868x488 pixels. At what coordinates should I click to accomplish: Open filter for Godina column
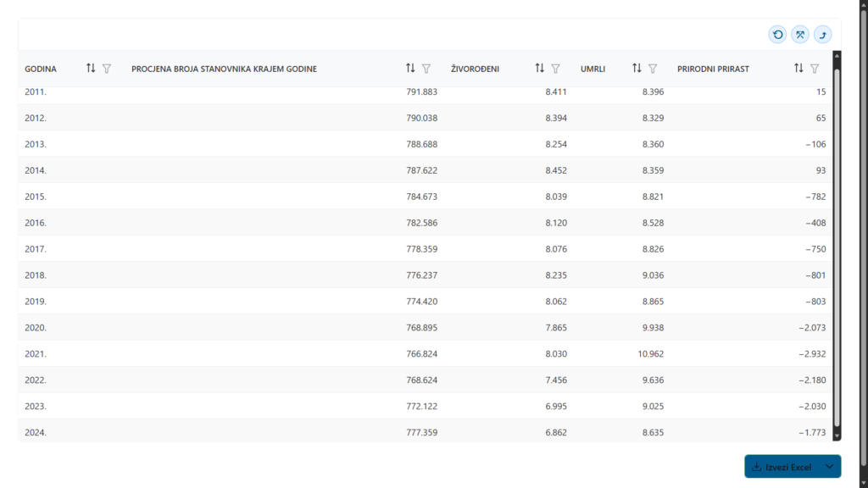tap(107, 69)
